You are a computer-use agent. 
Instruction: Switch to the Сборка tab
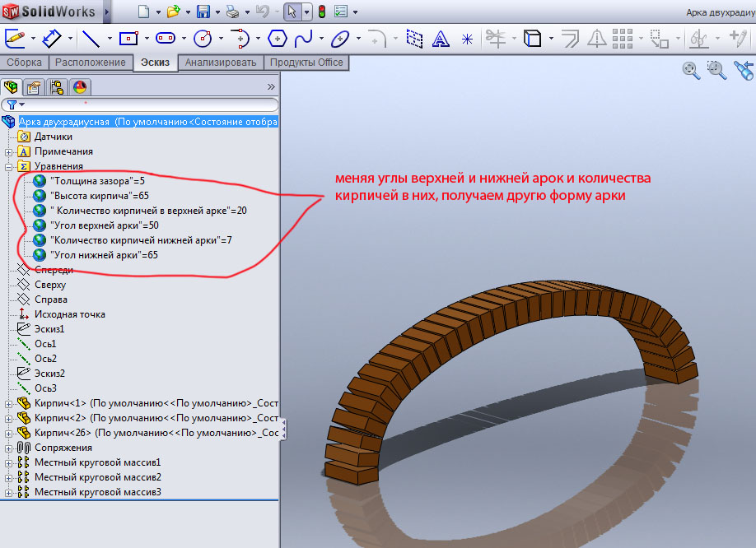25,63
